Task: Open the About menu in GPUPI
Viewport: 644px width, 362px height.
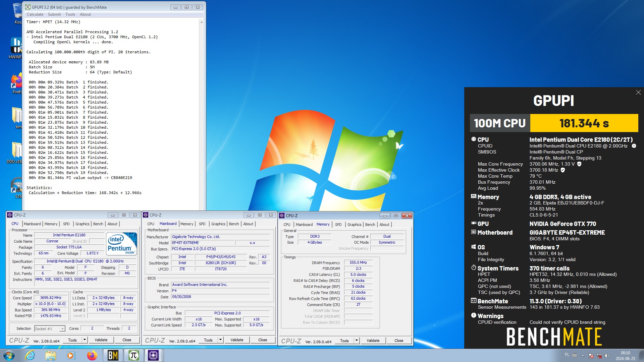Action: [85, 14]
